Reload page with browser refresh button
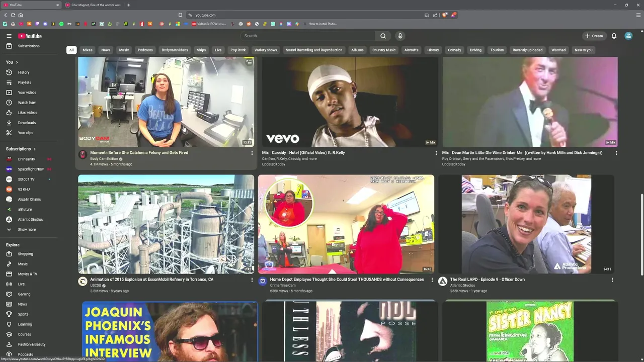 pos(13,15)
